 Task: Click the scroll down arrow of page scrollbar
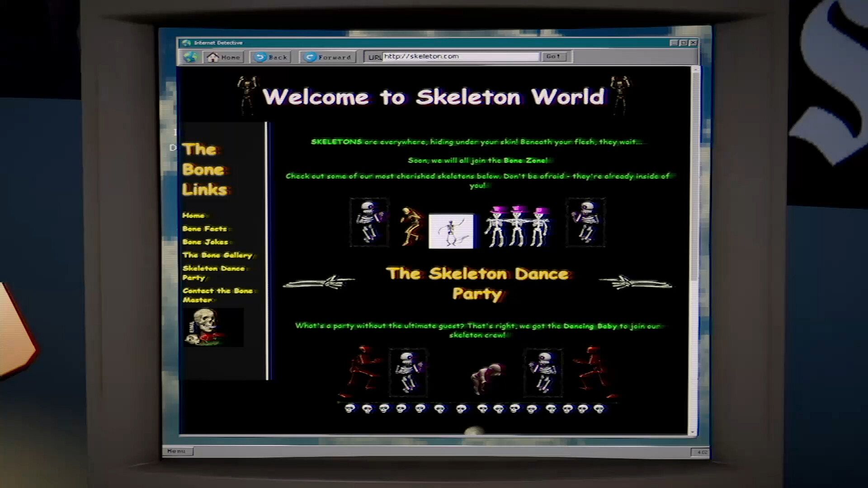pos(693,432)
